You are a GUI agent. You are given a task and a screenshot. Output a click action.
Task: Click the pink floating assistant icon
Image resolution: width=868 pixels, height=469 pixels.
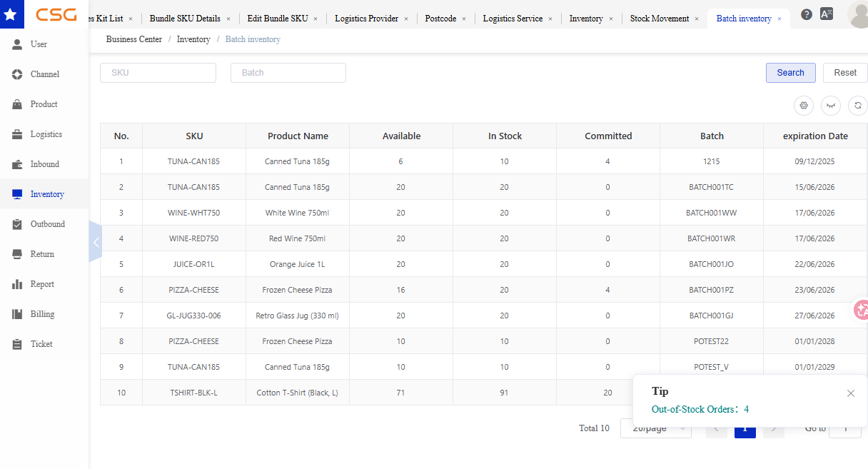[x=862, y=310]
